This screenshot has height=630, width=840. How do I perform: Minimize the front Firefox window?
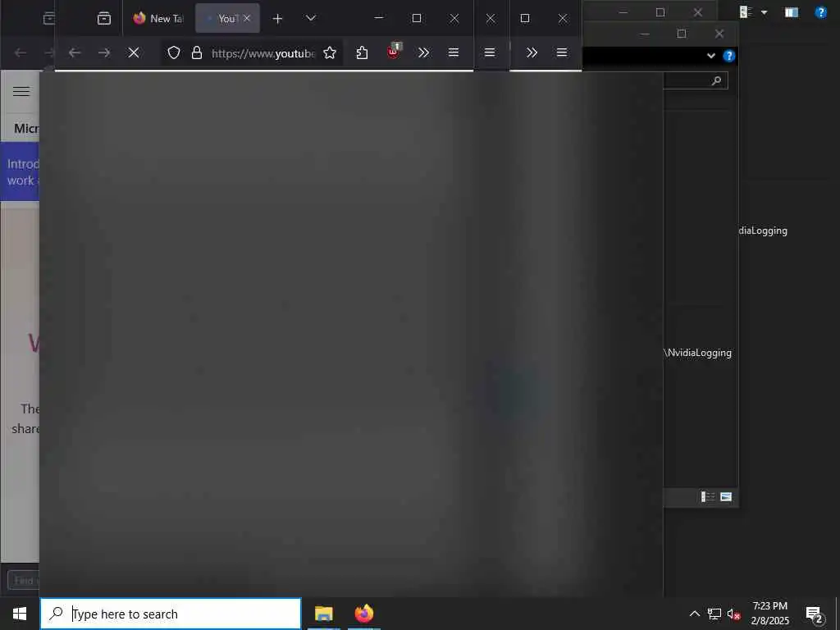click(x=379, y=18)
